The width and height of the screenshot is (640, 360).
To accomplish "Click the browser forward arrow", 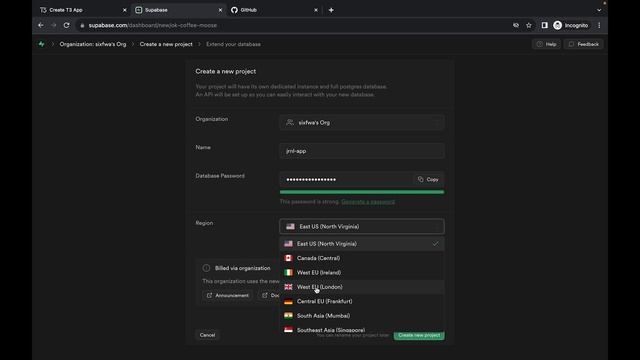I will point(53,25).
